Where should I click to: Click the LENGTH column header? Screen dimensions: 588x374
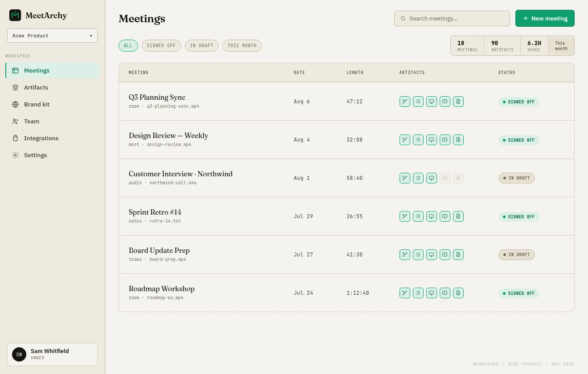(x=355, y=73)
